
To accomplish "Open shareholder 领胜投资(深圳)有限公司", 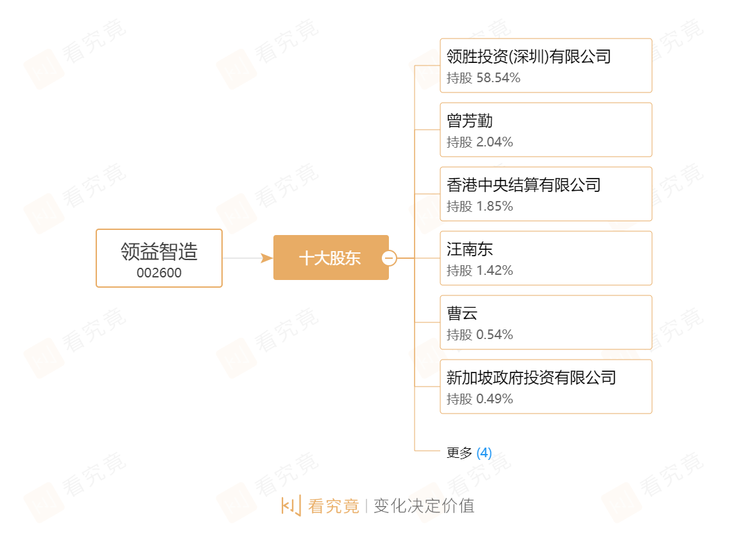I will click(529, 57).
